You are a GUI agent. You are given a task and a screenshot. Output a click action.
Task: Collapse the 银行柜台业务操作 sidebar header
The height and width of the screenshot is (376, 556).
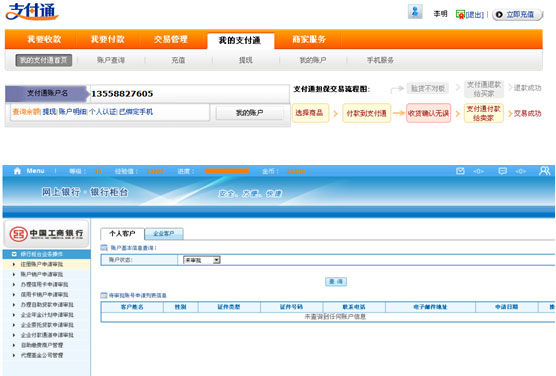point(46,254)
